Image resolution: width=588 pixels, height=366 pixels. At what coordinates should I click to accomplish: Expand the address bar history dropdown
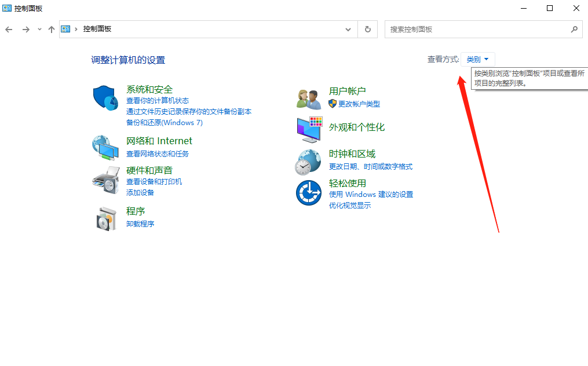348,29
